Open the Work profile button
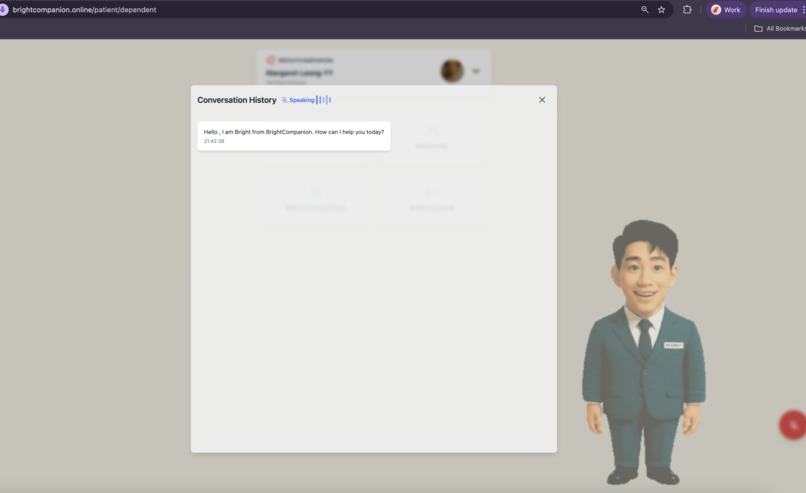806x493 pixels. [x=726, y=10]
